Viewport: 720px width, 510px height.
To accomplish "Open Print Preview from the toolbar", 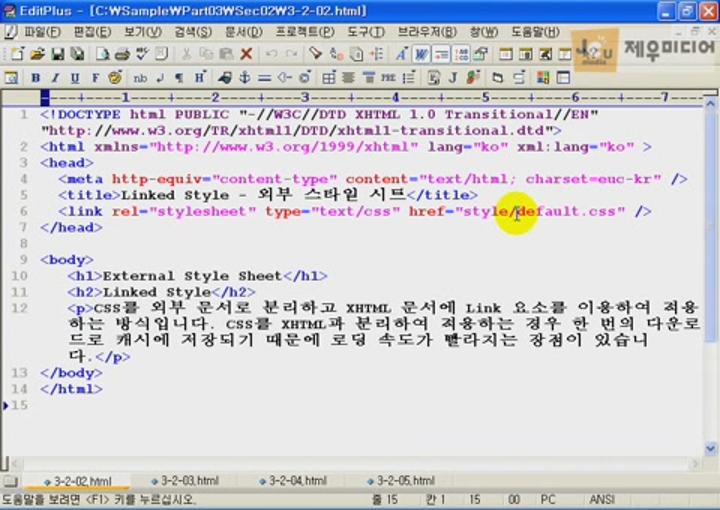I will click(x=102, y=54).
